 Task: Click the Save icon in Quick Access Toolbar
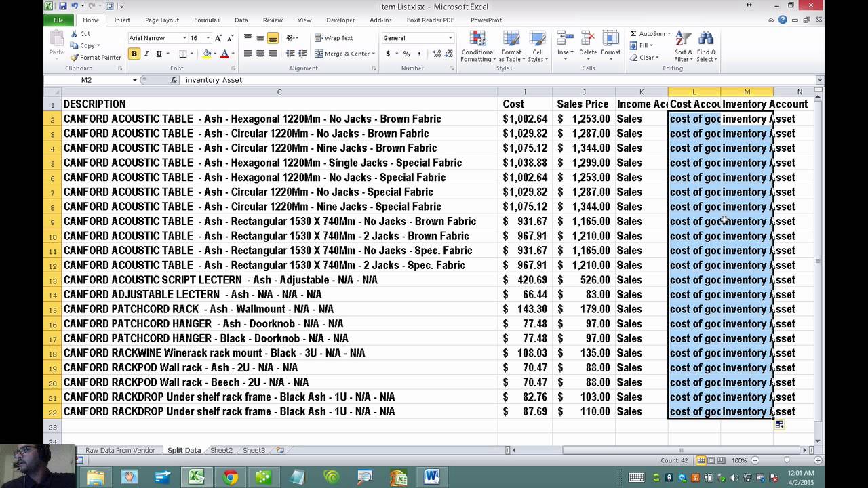[x=62, y=6]
